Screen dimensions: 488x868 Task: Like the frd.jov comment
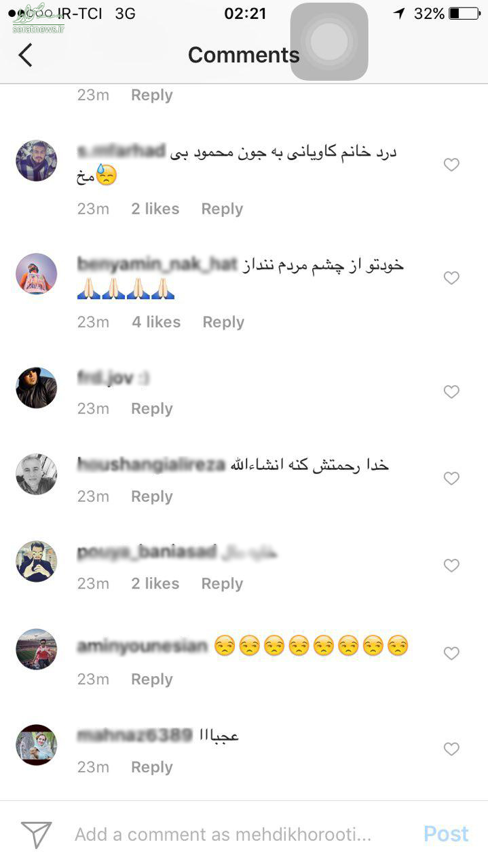451,392
